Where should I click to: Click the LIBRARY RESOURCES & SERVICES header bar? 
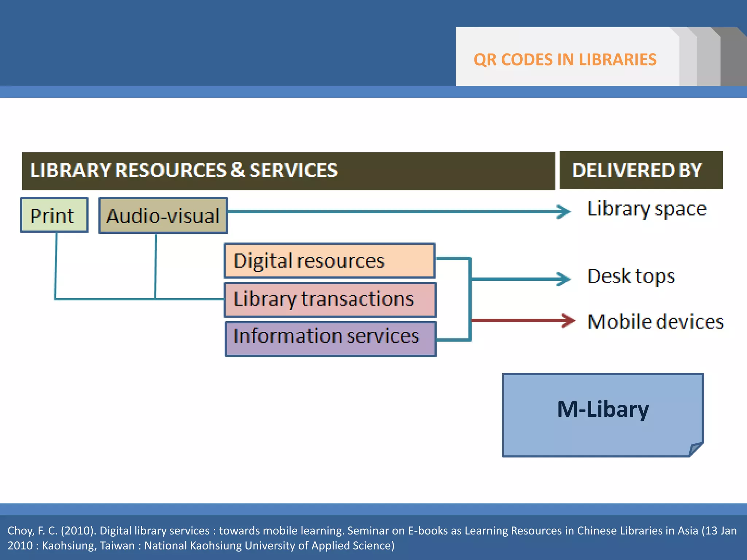pos(288,171)
